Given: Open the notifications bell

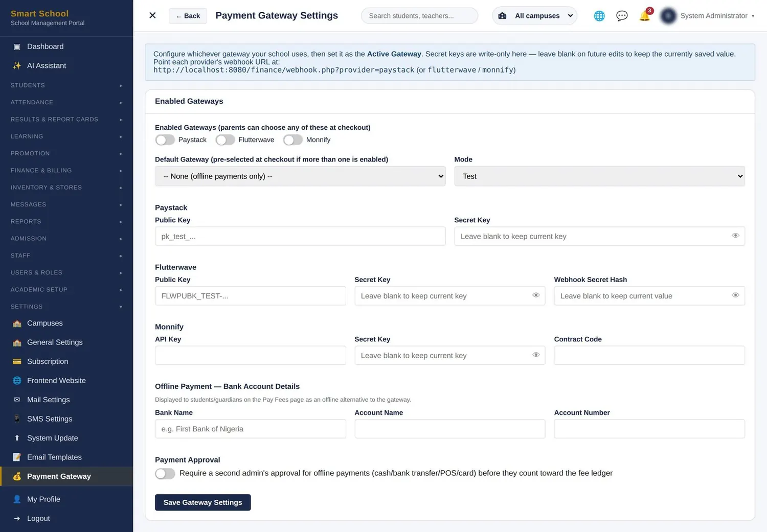Looking at the screenshot, I should pyautogui.click(x=645, y=16).
